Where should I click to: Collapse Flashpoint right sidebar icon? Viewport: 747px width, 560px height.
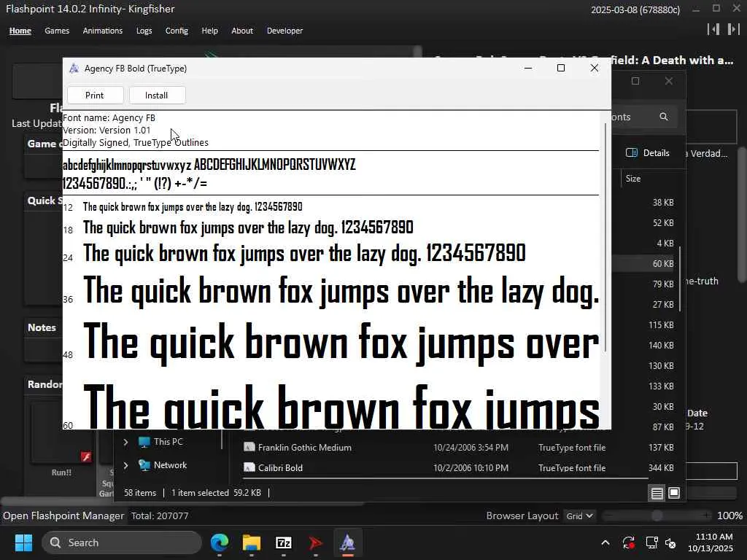pyautogui.click(x=734, y=29)
